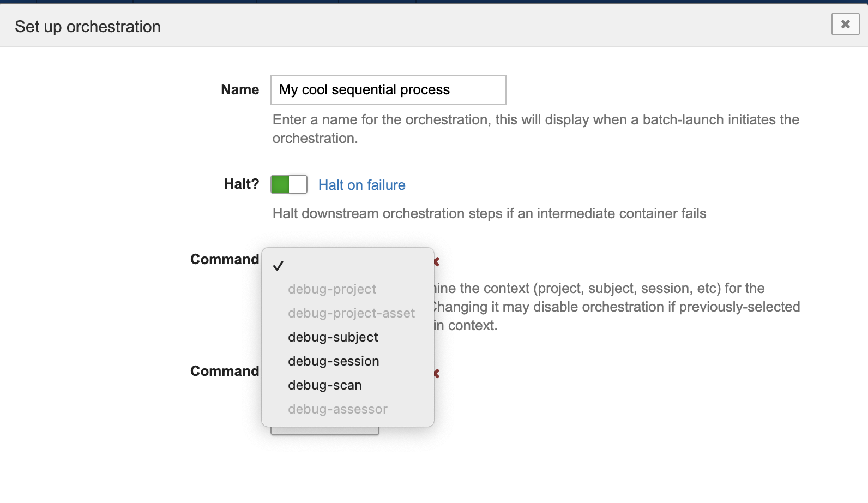Viewport: 868px width, 503px height.
Task: Click the checkmark beside the blank option
Action: tap(278, 266)
